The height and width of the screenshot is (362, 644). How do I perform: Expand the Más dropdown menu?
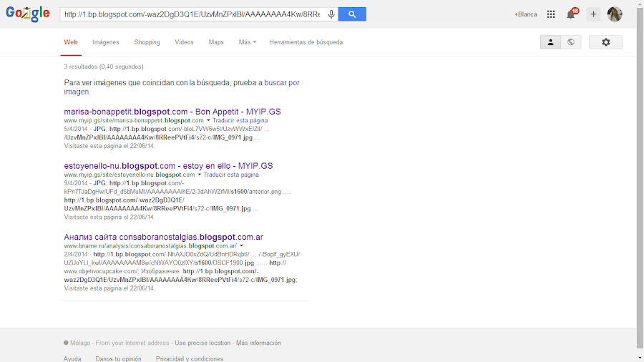(248, 42)
